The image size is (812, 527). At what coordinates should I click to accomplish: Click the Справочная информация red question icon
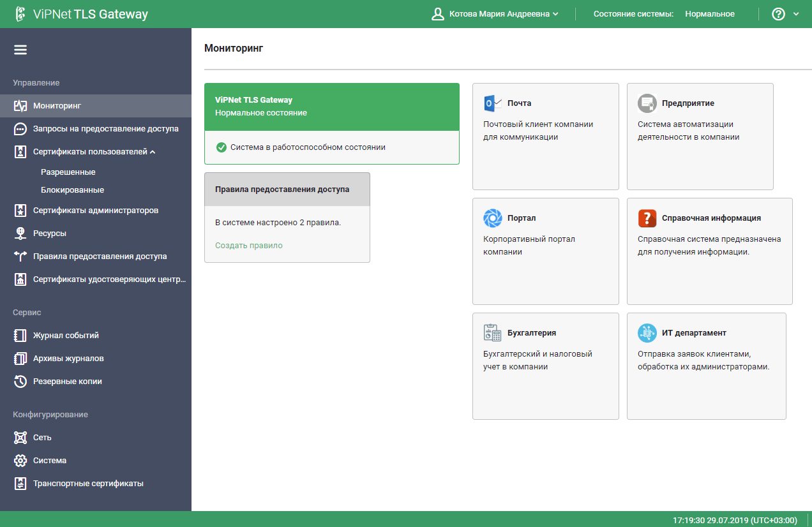click(x=647, y=218)
